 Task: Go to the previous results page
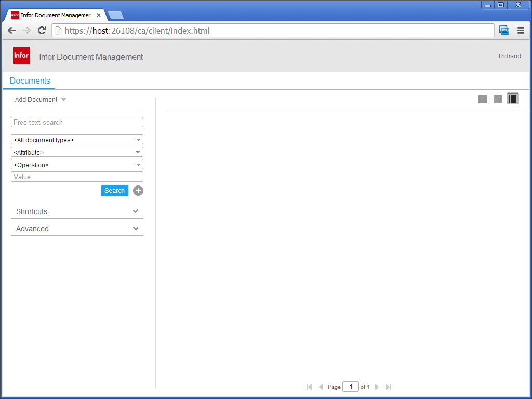[x=321, y=387]
